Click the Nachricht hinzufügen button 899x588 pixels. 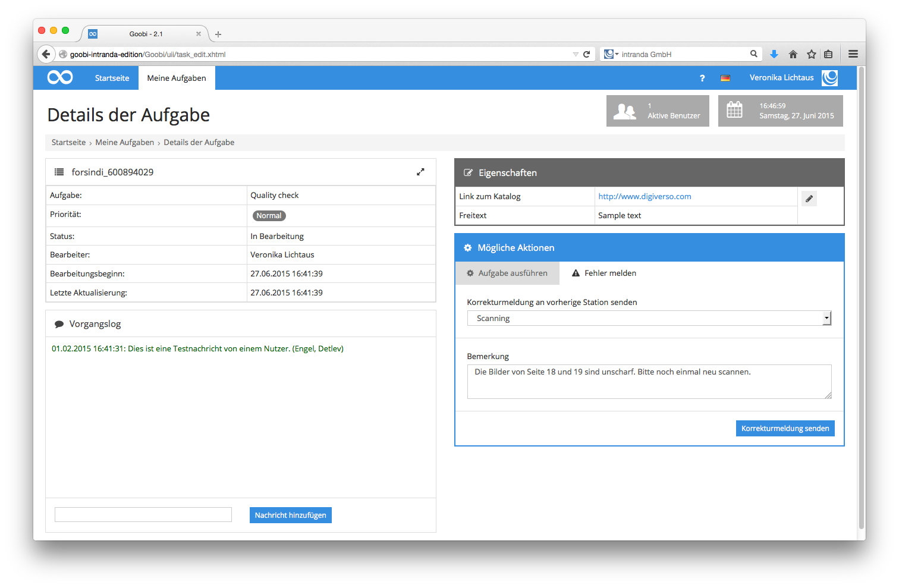coord(290,515)
